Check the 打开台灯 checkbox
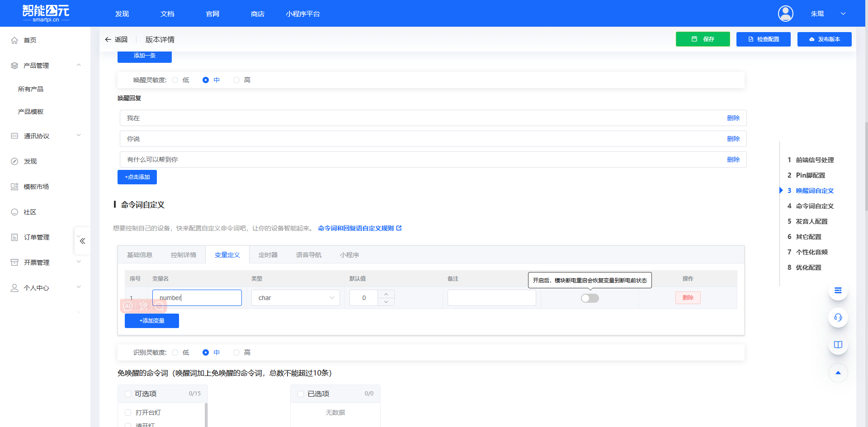This screenshot has width=868, height=427. pyautogui.click(x=128, y=413)
